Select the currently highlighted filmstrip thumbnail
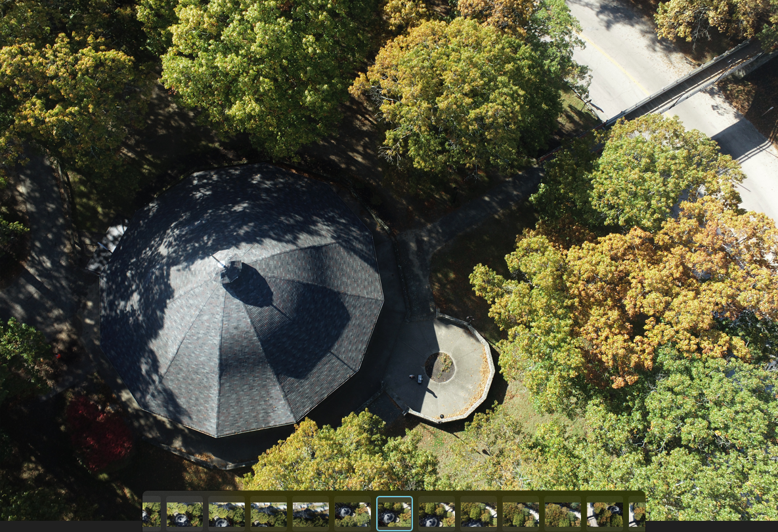Screen dimensions: 778x532 395,514
